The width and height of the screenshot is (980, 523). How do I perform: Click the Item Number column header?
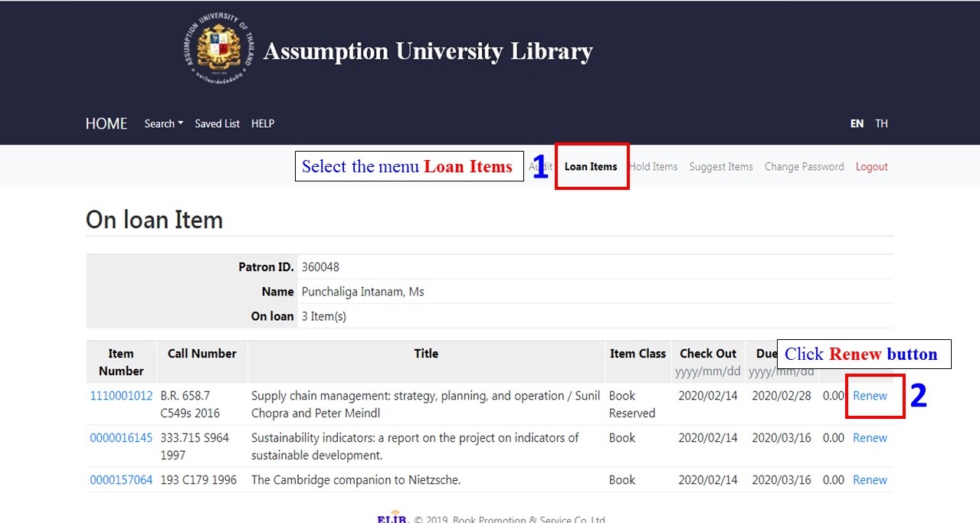(x=121, y=362)
